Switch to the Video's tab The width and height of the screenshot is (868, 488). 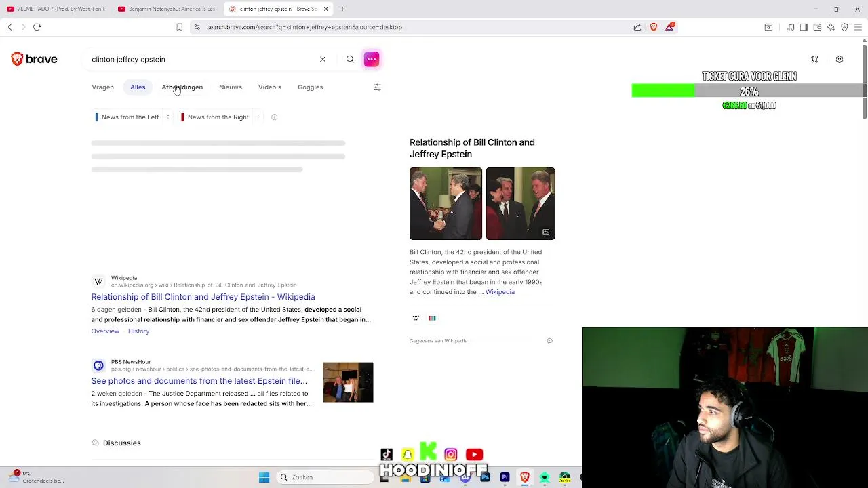click(270, 87)
